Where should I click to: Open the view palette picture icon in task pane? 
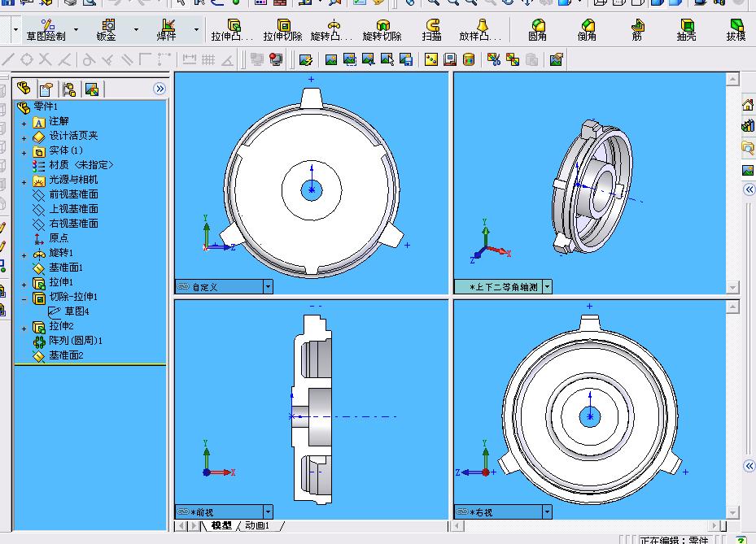tap(748, 170)
